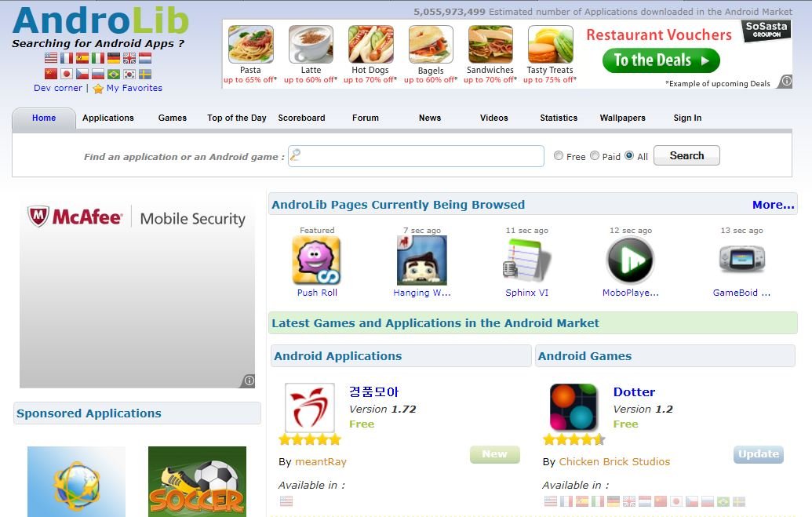This screenshot has width=812, height=517.
Task: Focus the application search input field
Action: pos(416,156)
